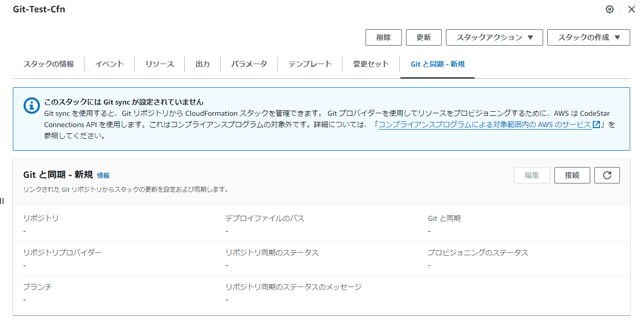Click the disabled 編集 button

pyautogui.click(x=532, y=175)
